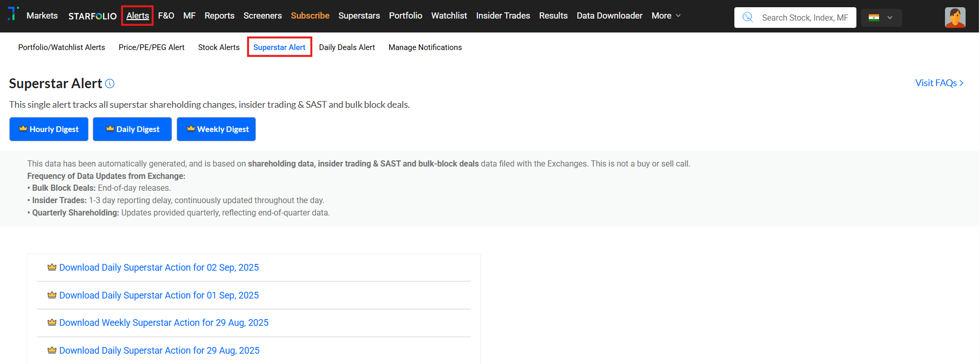Open Insider Trades page

pyautogui.click(x=503, y=16)
